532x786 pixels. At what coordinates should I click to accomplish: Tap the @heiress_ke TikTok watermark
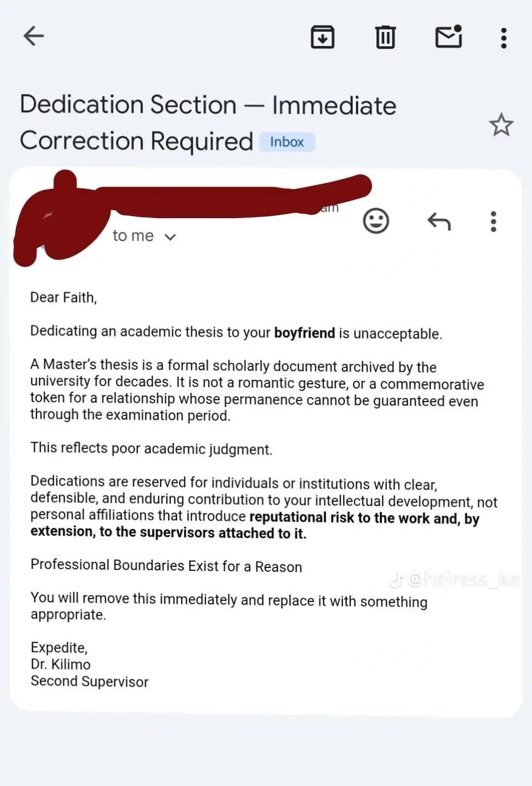(454, 580)
